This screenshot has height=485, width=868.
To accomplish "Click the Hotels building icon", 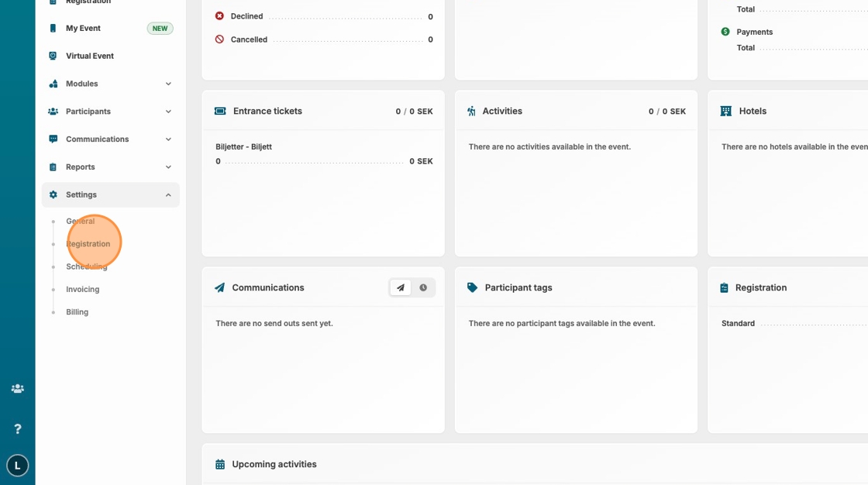I will (x=725, y=111).
